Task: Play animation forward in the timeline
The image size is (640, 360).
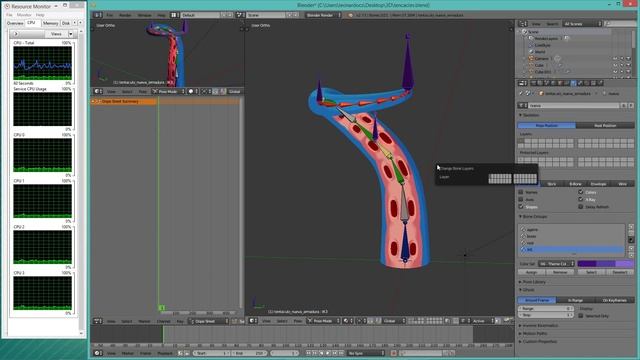Action: pos(328,353)
